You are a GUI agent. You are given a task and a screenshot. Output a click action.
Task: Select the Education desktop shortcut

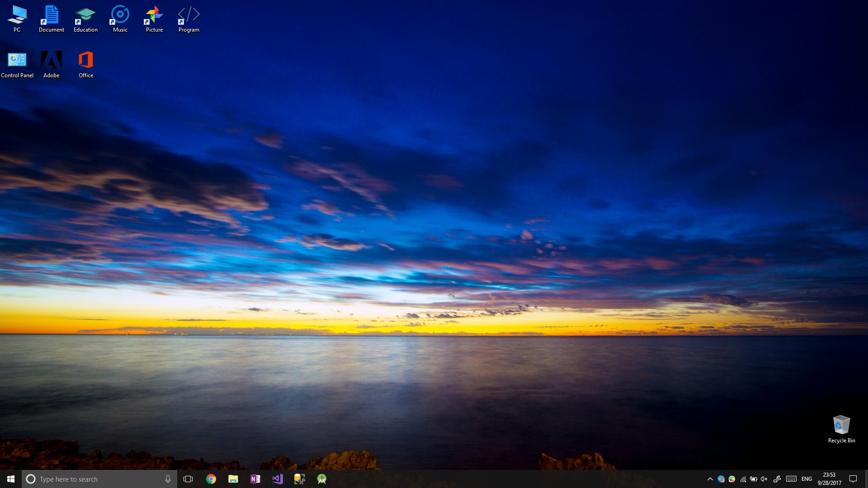[x=85, y=19]
